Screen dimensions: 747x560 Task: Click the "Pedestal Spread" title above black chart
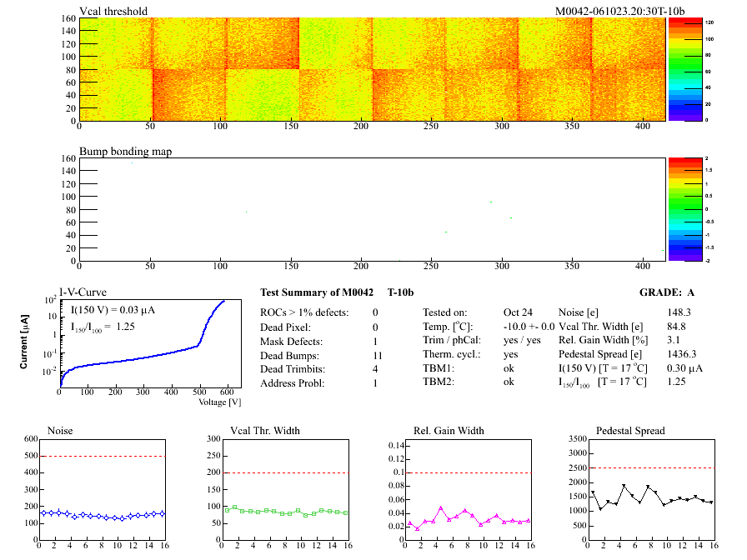pyautogui.click(x=630, y=431)
